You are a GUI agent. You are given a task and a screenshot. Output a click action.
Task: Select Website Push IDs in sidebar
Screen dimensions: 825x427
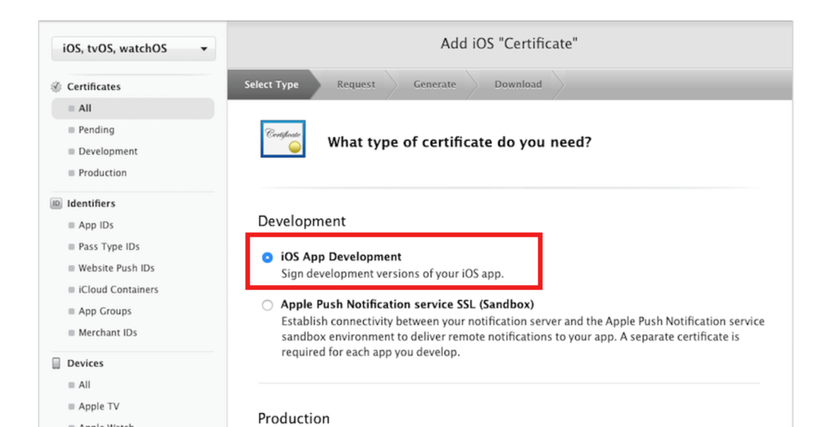[x=116, y=268]
